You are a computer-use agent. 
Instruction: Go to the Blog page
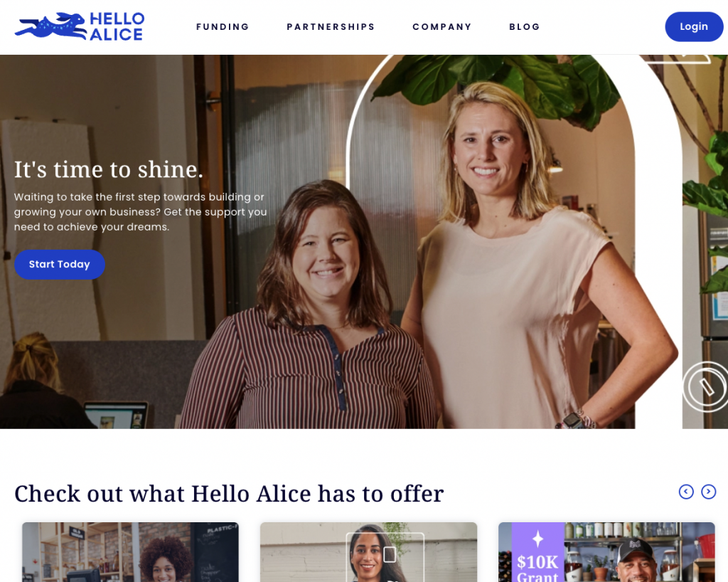click(x=524, y=27)
